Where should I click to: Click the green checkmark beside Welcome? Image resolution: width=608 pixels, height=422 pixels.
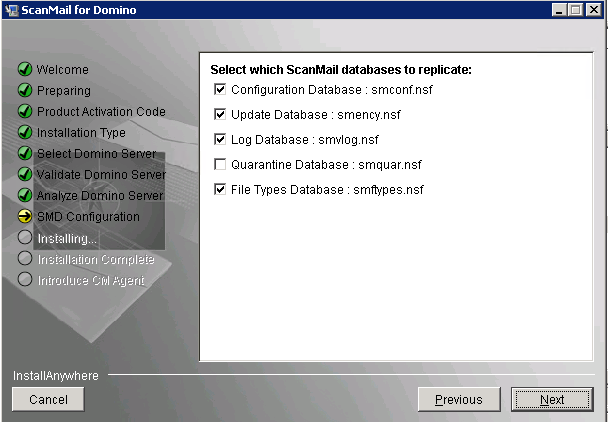(x=26, y=70)
